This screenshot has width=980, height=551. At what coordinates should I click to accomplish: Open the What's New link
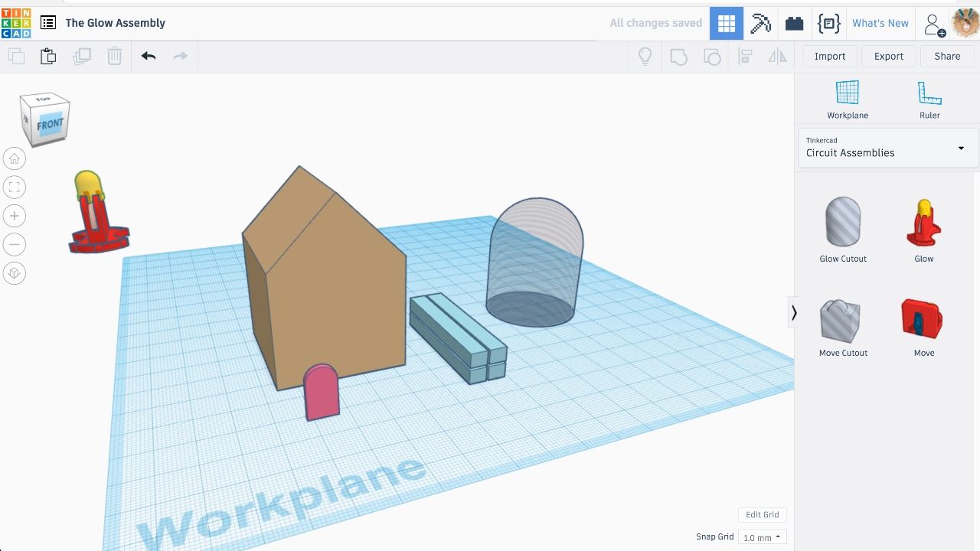(x=880, y=23)
